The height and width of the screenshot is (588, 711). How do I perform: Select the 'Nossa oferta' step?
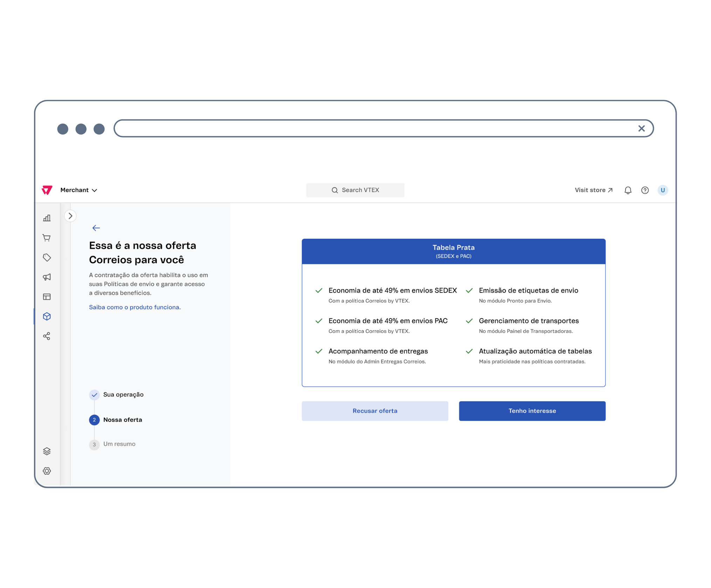point(116,420)
